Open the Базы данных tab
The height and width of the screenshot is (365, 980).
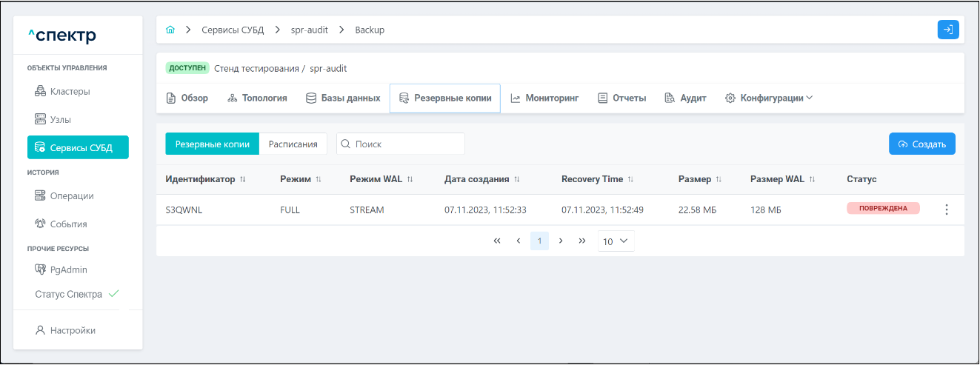343,98
